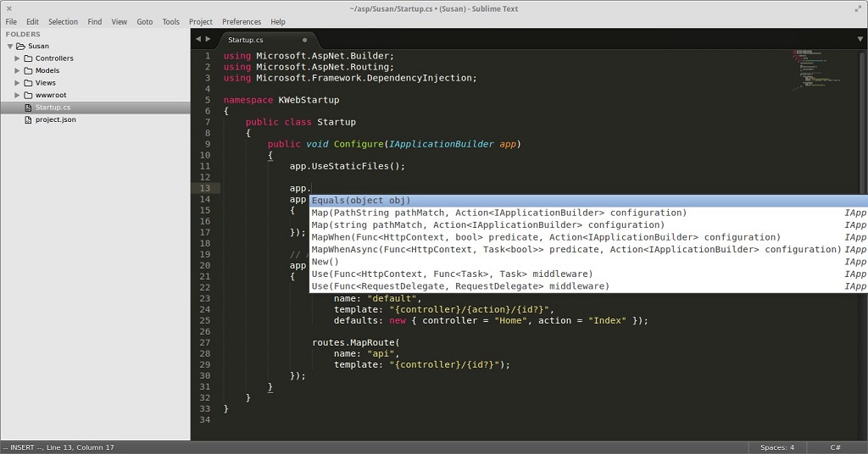Open the Preferences menu
Image resolution: width=868 pixels, height=454 pixels.
pyautogui.click(x=242, y=21)
